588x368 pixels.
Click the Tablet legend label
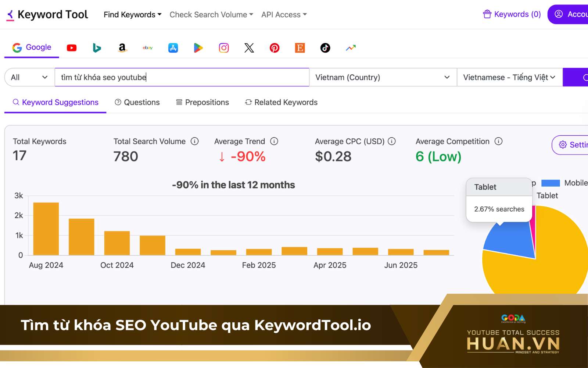coord(547,195)
